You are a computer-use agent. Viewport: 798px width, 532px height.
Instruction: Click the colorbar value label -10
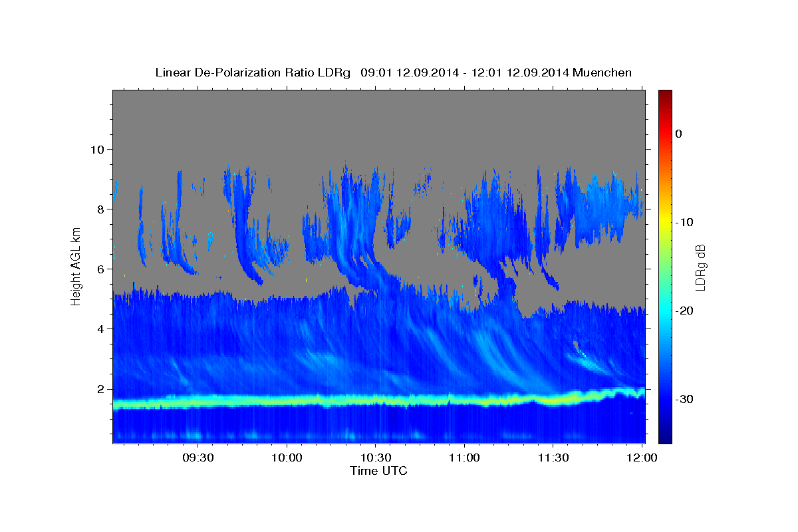684,222
